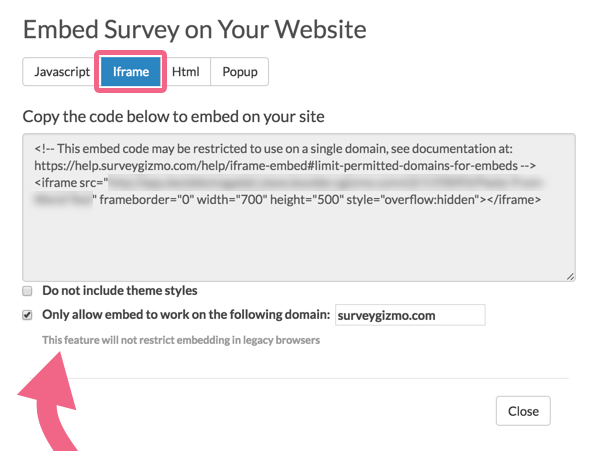Click the 'This embed code may be restricted' comment line
Screen dimensions: 602x451
coord(273,149)
